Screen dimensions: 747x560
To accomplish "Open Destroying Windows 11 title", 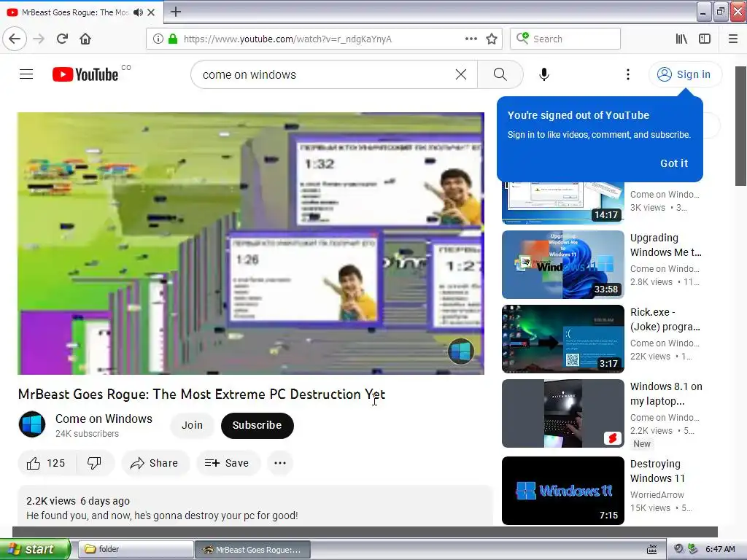I will 657,471.
